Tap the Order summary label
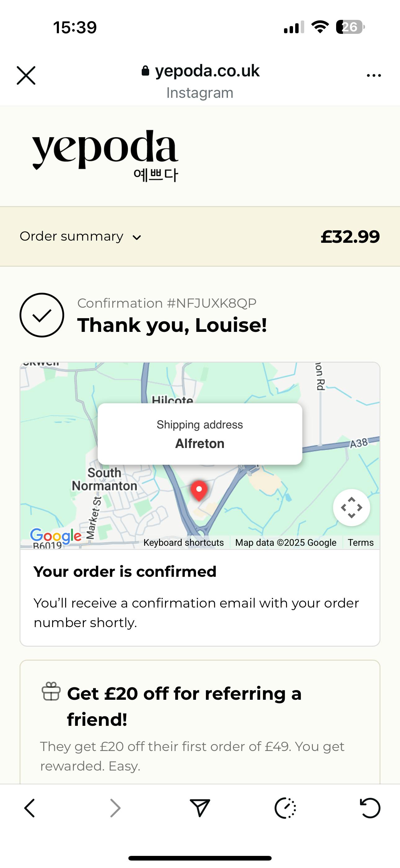Image resolution: width=400 pixels, height=868 pixels. point(71,237)
